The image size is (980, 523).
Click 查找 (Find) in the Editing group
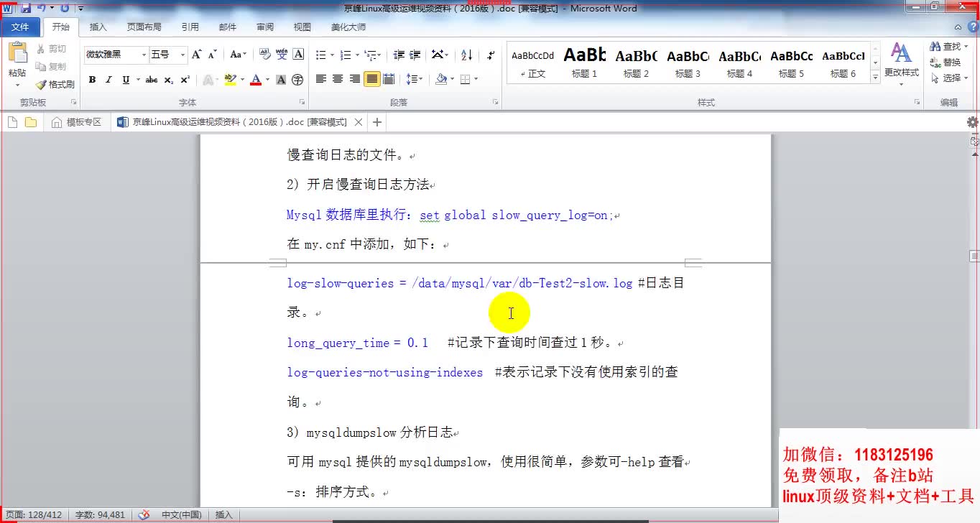pos(948,47)
